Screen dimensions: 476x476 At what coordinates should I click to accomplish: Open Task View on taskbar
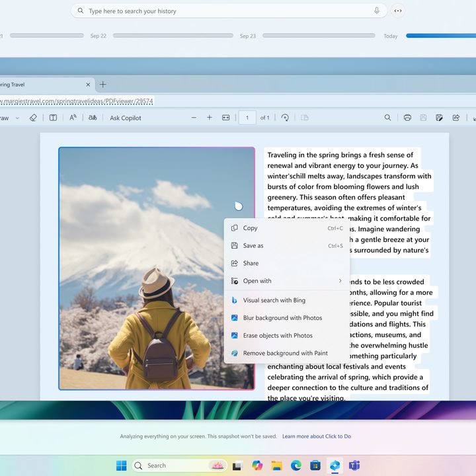(x=238, y=465)
